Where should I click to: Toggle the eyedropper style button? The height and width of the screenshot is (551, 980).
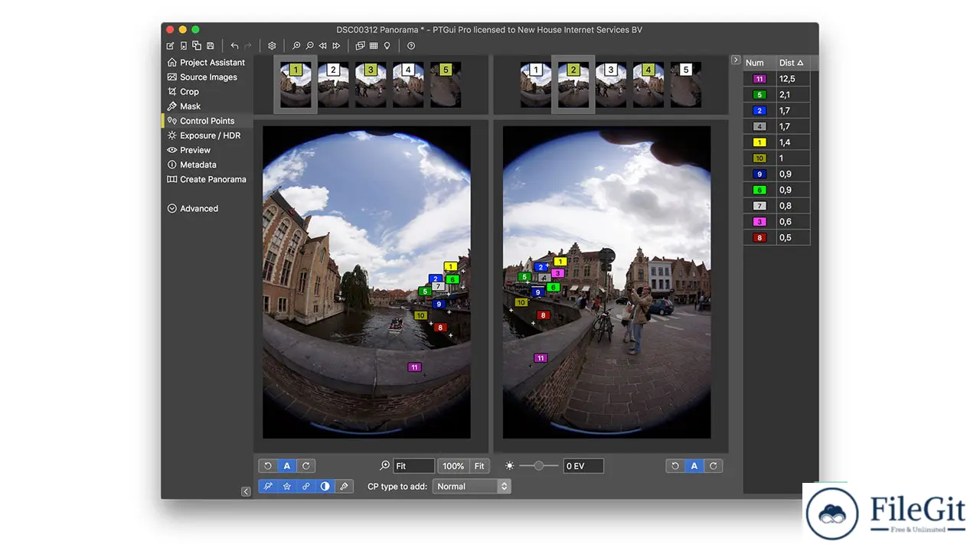(345, 486)
